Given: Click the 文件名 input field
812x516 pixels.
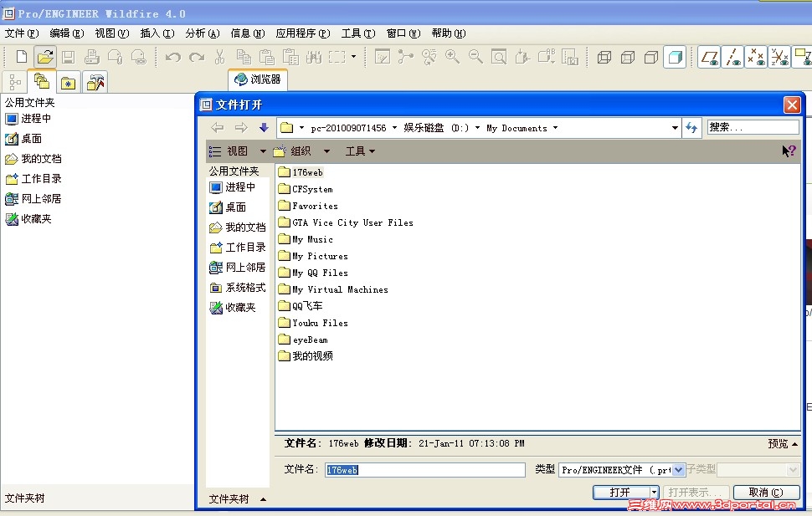Looking at the screenshot, I should point(425,470).
